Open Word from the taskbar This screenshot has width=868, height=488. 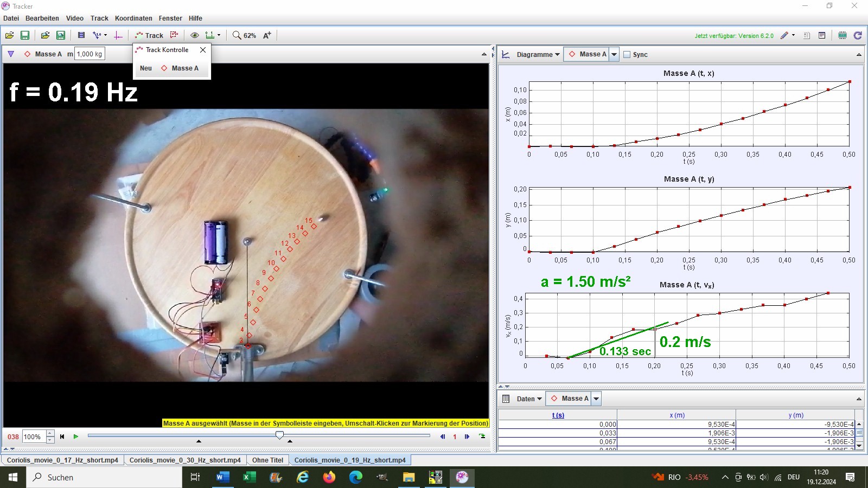click(223, 477)
